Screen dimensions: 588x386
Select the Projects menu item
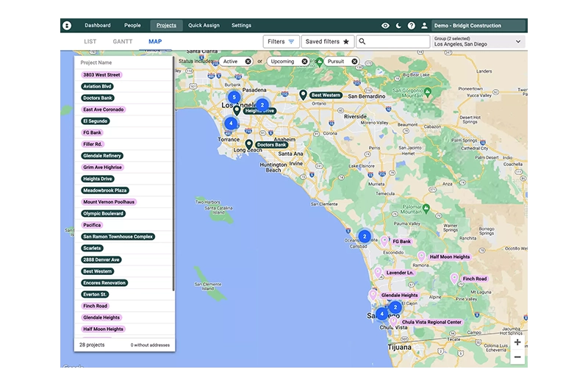pyautogui.click(x=166, y=26)
